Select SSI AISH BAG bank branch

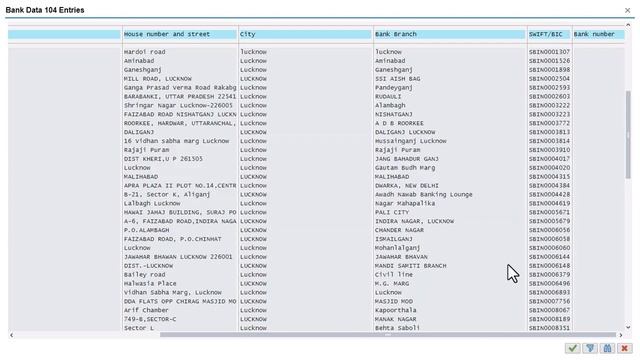pos(398,79)
